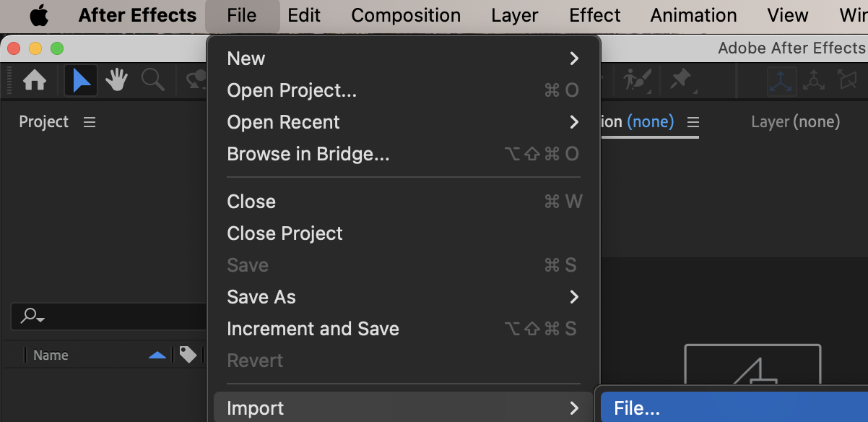
Task: Open the Project panel hamburger menu
Action: pyautogui.click(x=90, y=122)
